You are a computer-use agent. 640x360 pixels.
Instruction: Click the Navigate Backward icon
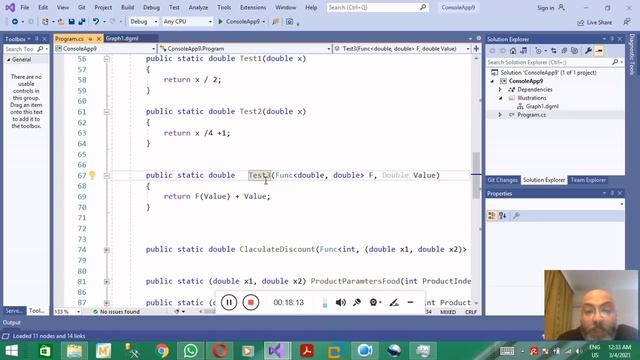tap(15, 22)
